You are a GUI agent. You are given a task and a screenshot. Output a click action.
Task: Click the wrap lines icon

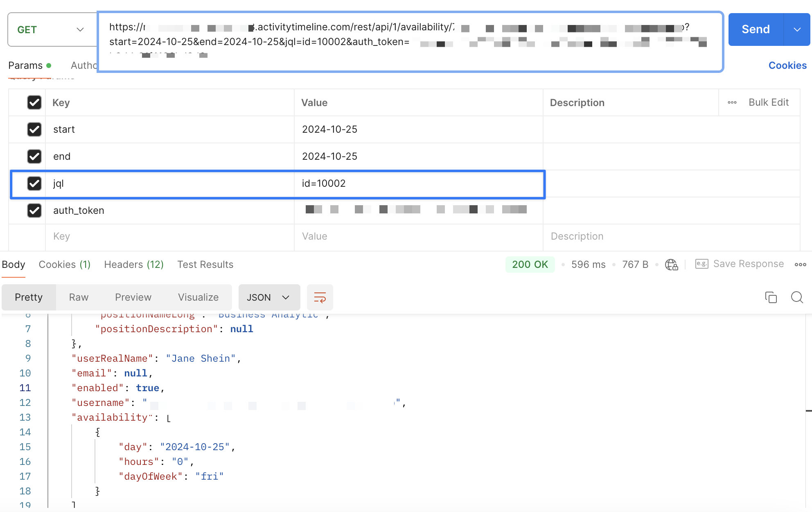coord(320,297)
